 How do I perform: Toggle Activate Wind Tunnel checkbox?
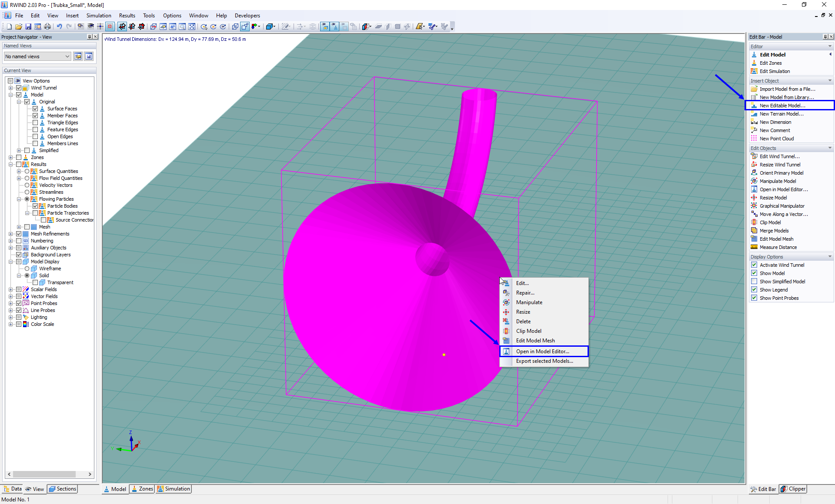tap(754, 265)
